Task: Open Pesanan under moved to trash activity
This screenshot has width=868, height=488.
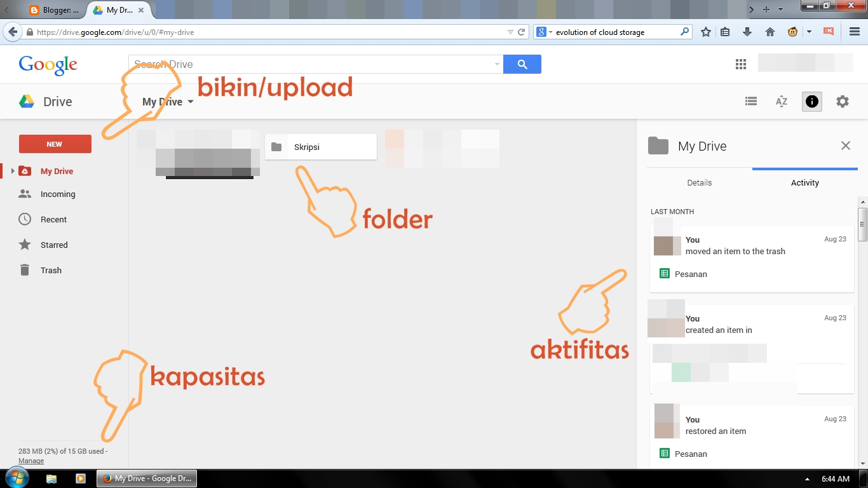Action: pos(691,274)
